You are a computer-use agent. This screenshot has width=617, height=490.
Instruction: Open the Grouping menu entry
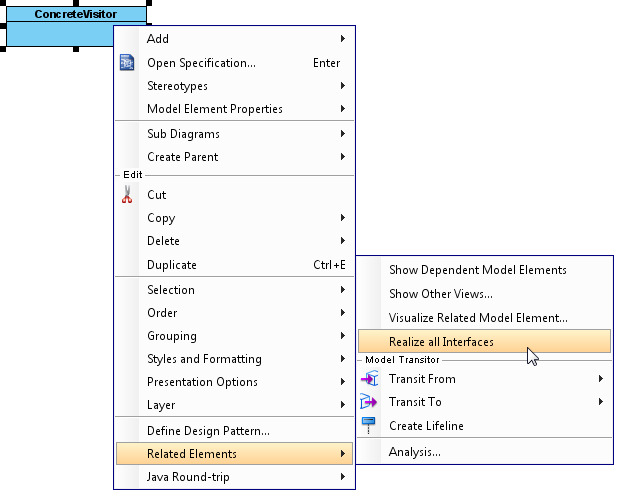[235, 336]
